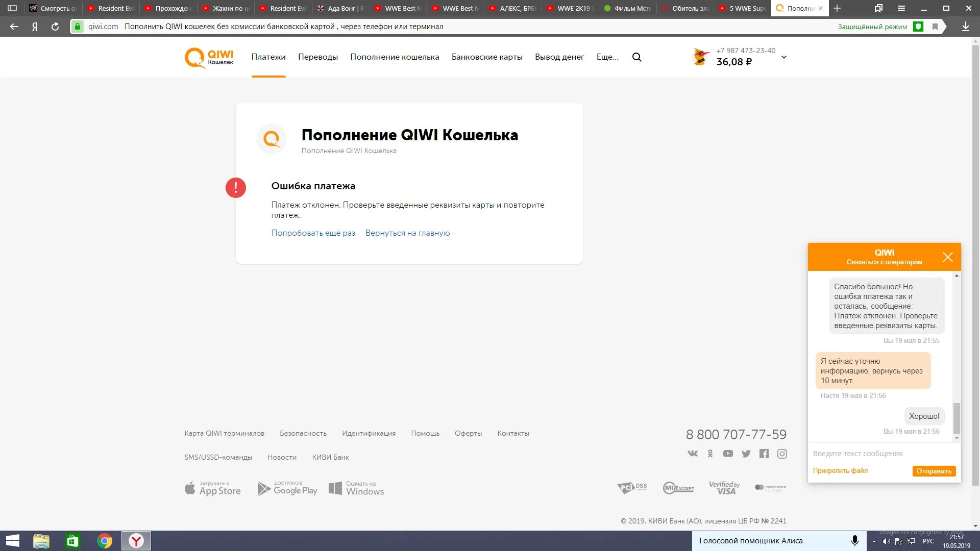Screen dimensions: 980x551
Task: Switch to Фильм Мстители tab
Action: pyautogui.click(x=628, y=8)
